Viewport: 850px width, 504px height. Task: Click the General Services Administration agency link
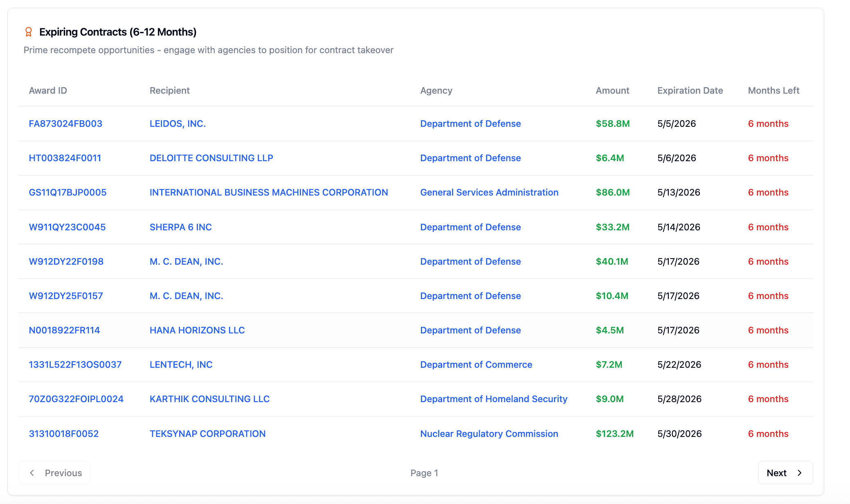[x=489, y=192]
